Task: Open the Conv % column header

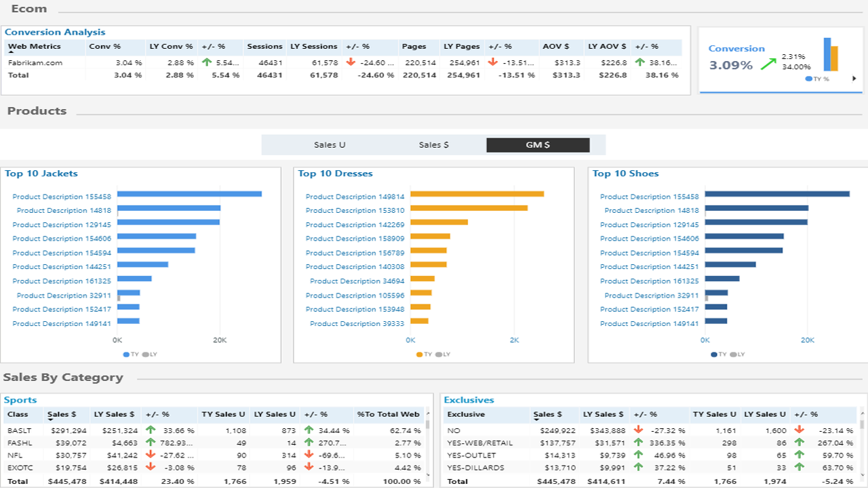Action: [x=105, y=47]
